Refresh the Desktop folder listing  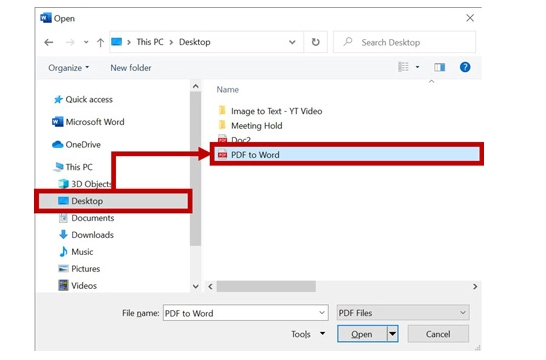(315, 42)
